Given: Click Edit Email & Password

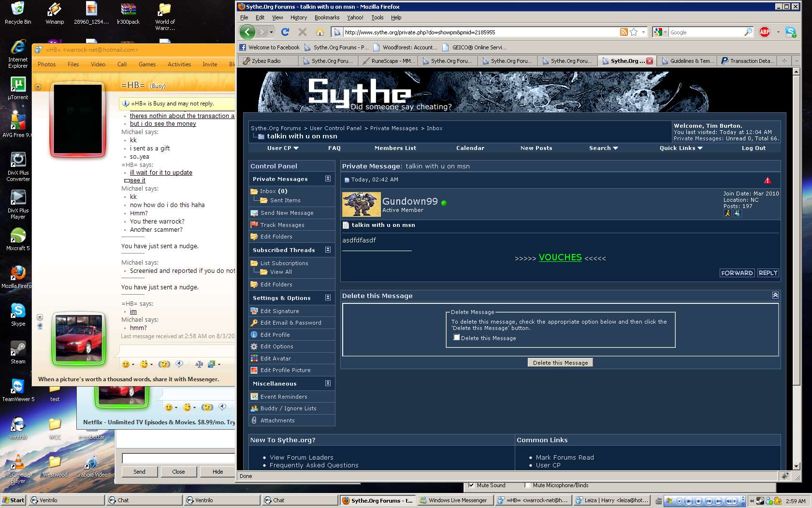Looking at the screenshot, I should tap(290, 323).
